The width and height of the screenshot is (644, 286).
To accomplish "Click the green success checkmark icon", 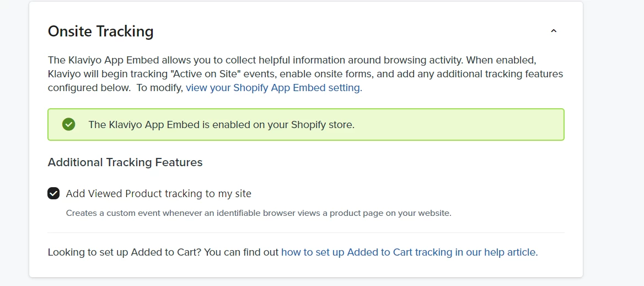I will click(69, 124).
